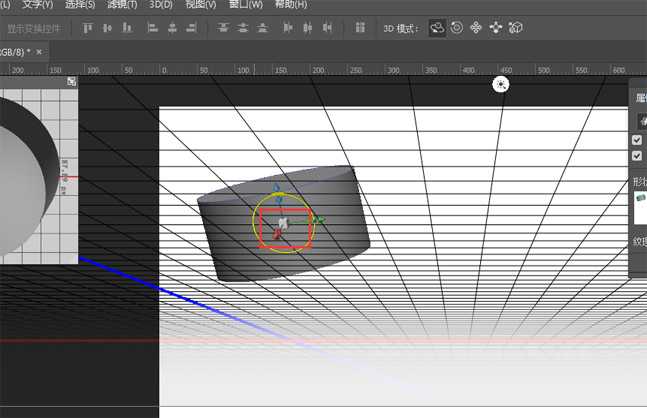The image size is (647, 418).
Task: Click the green axis arrow on 3D gizmo
Action: click(x=319, y=219)
